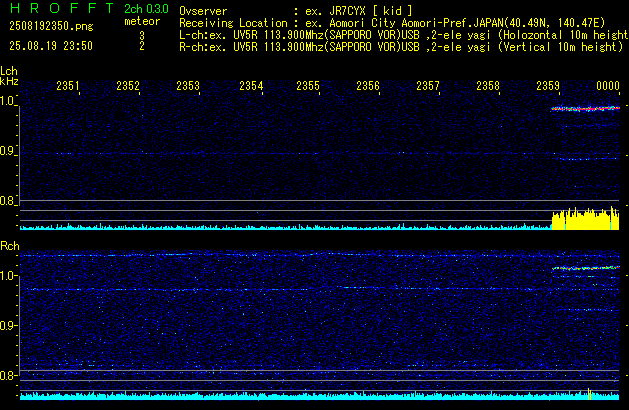Select the file name 2508192350.png
Image resolution: width=629 pixels, height=410 pixels.
point(51,26)
